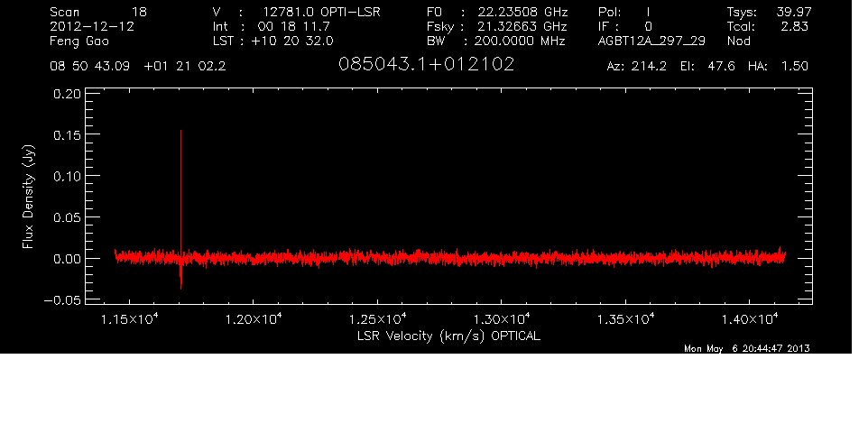
Task: Click the bandwidth value 200.0000 MHz
Action: point(519,41)
